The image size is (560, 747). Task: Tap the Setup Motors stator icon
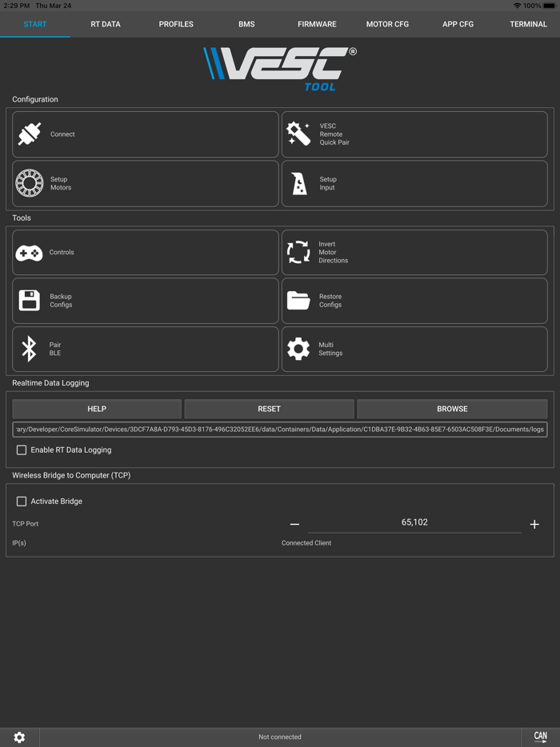click(30, 183)
